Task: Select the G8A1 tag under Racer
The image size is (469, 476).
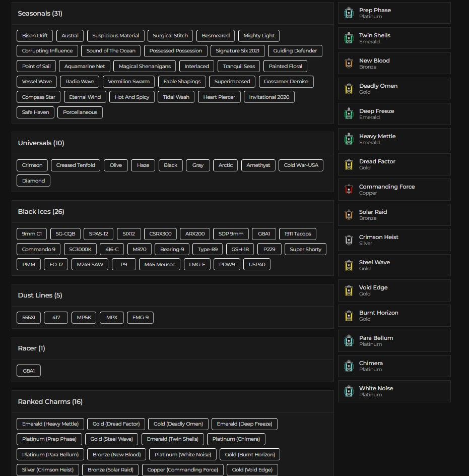Action: pyautogui.click(x=29, y=371)
